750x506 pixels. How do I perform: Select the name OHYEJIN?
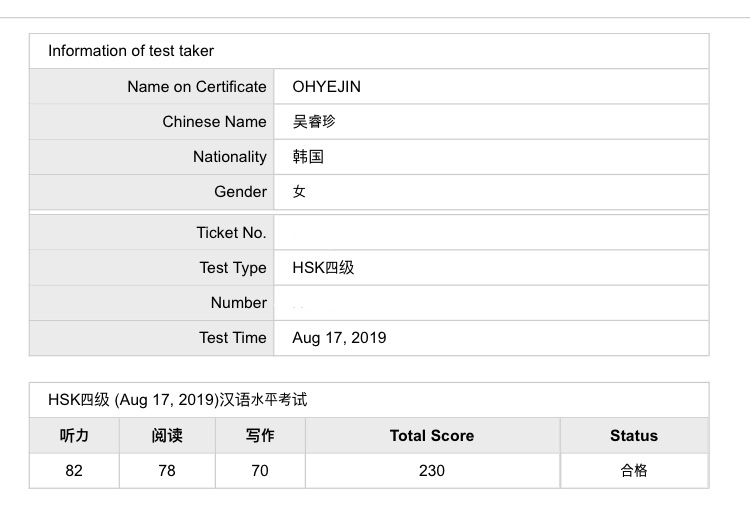coord(327,87)
